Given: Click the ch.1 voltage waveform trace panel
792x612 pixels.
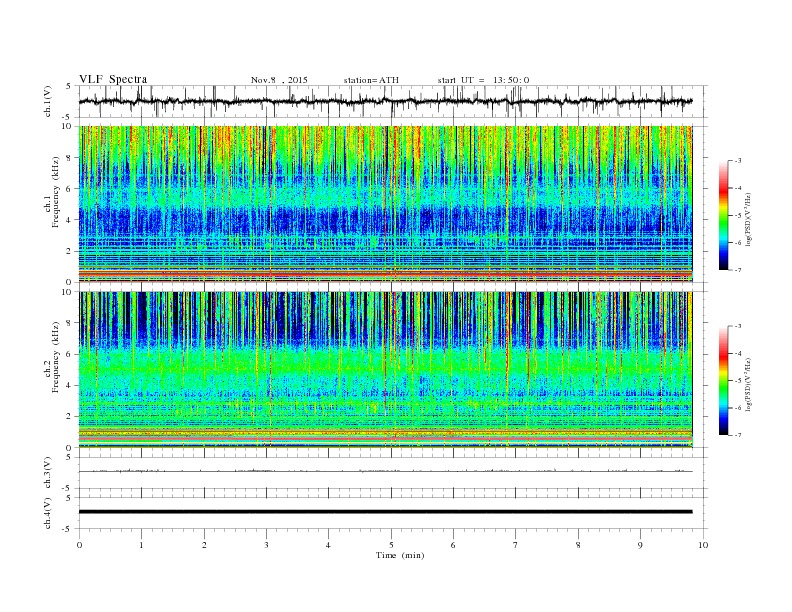Looking at the screenshot, I should [393, 101].
